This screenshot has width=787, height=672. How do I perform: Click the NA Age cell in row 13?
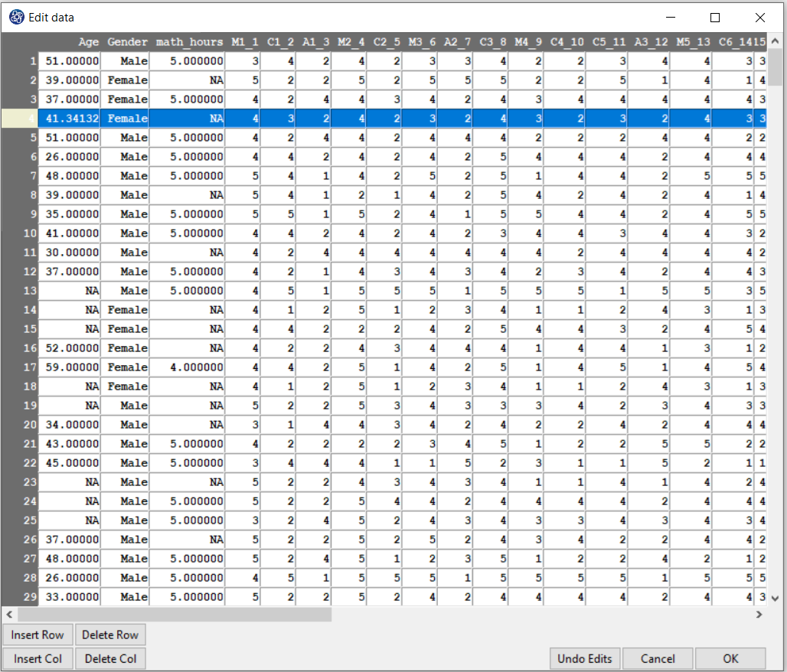click(69, 291)
